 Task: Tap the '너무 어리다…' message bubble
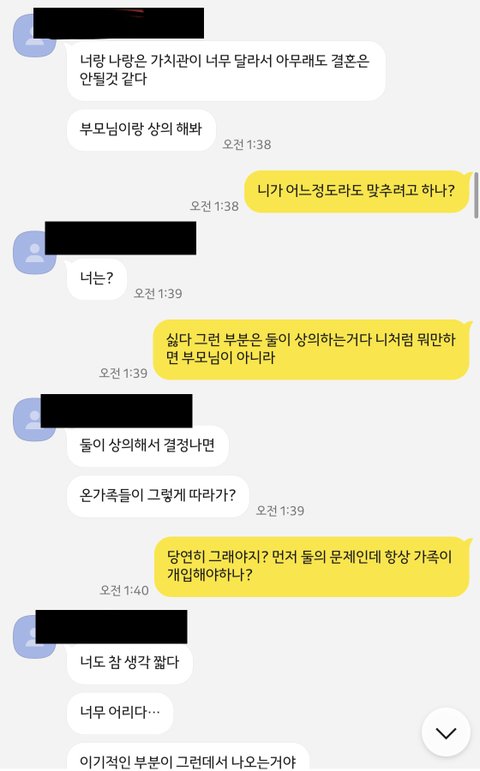[120, 712]
